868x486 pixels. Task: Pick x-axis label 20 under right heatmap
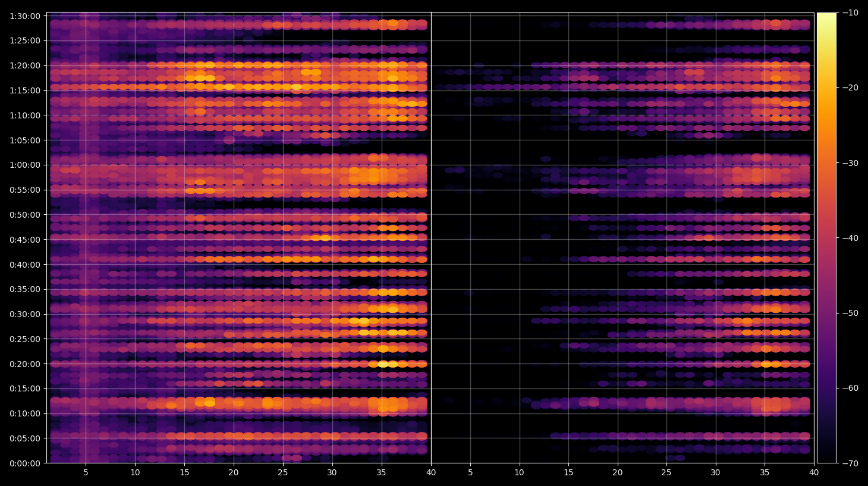pos(618,473)
